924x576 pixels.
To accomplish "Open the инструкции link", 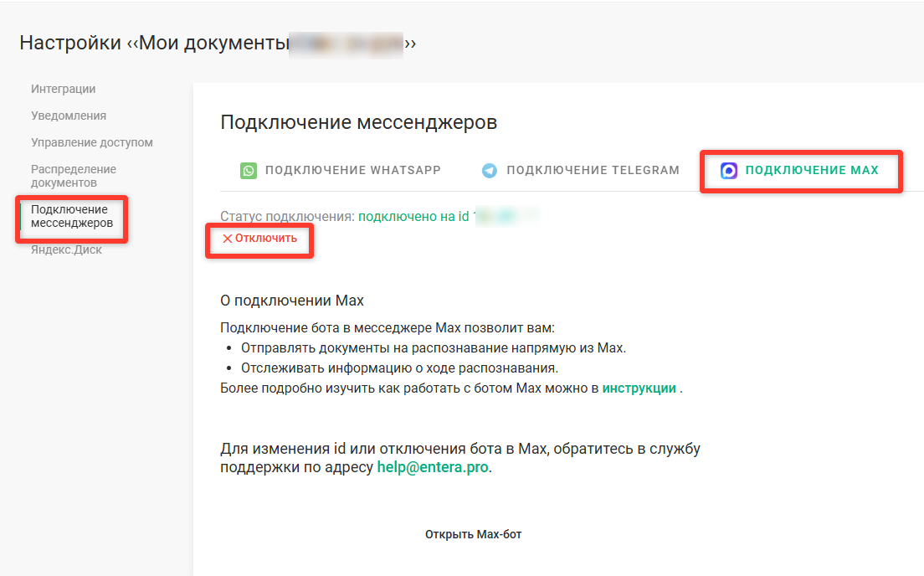I will coord(639,388).
